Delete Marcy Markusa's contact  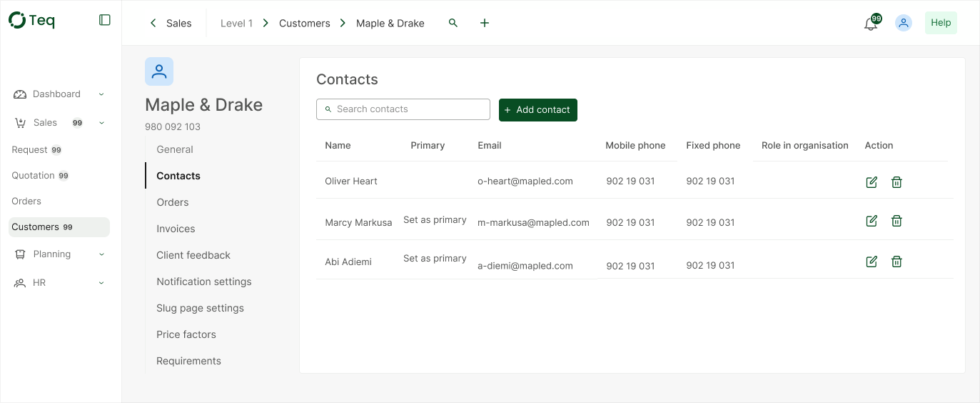[x=897, y=221]
